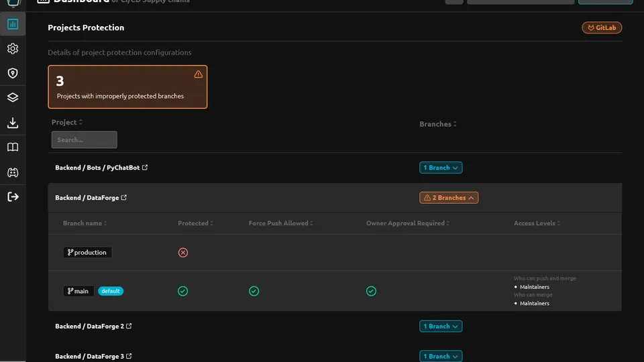Sort by Branches column header
Screen dimensions: 644x362
438,124
